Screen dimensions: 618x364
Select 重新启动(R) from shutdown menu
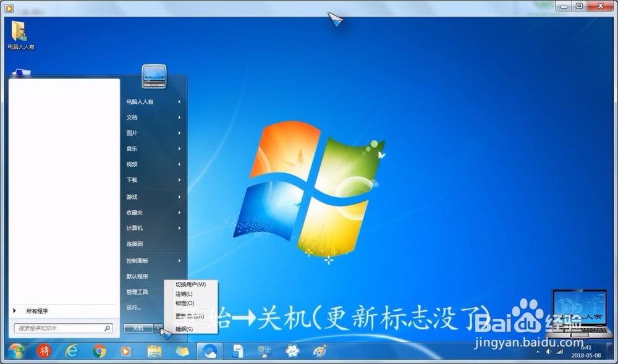[x=191, y=316]
